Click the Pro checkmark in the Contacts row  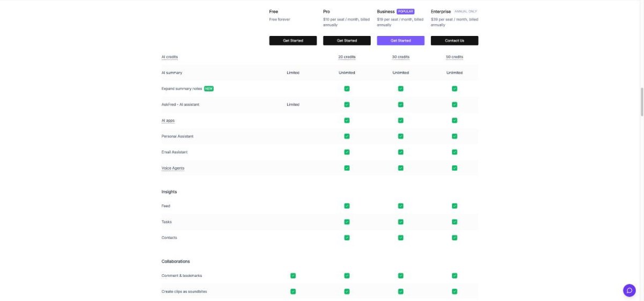[x=347, y=238]
